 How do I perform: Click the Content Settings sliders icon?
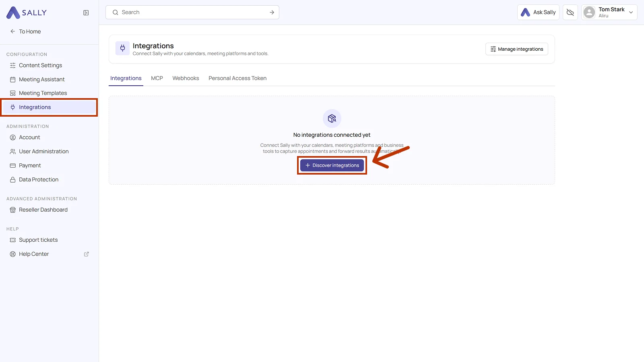[13, 65]
